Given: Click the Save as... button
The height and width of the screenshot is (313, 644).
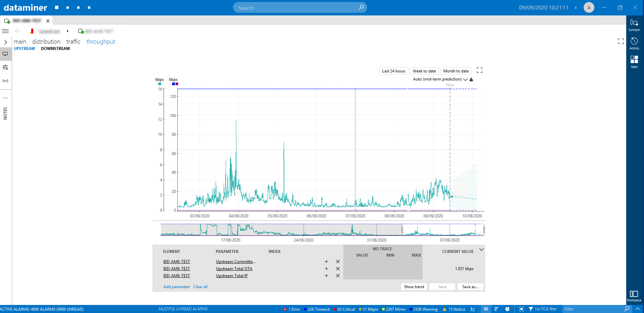Looking at the screenshot, I should click(x=470, y=287).
